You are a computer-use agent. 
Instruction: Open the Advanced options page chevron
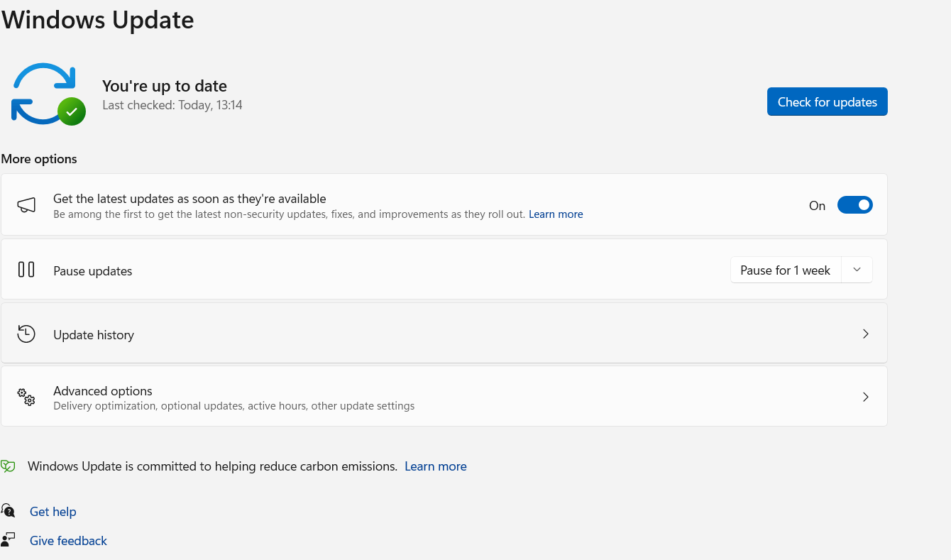pos(865,397)
